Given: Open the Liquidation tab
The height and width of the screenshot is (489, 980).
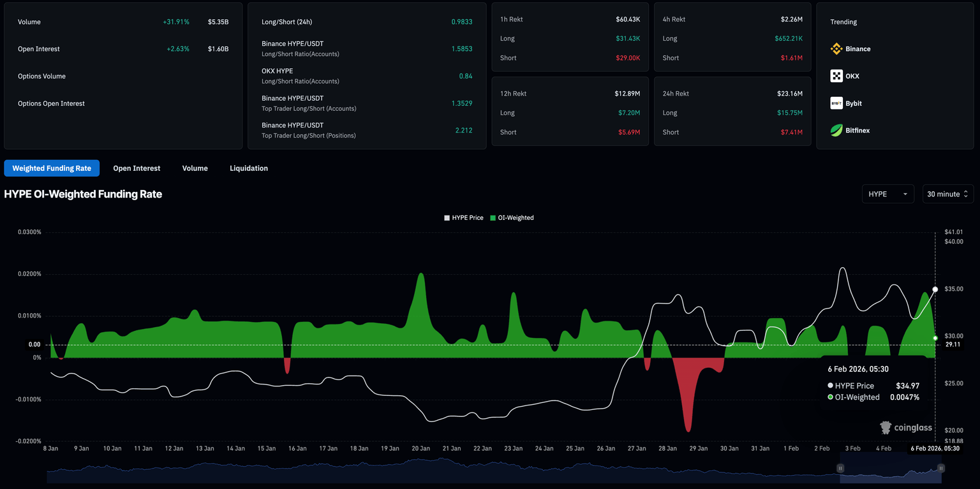Looking at the screenshot, I should 249,168.
